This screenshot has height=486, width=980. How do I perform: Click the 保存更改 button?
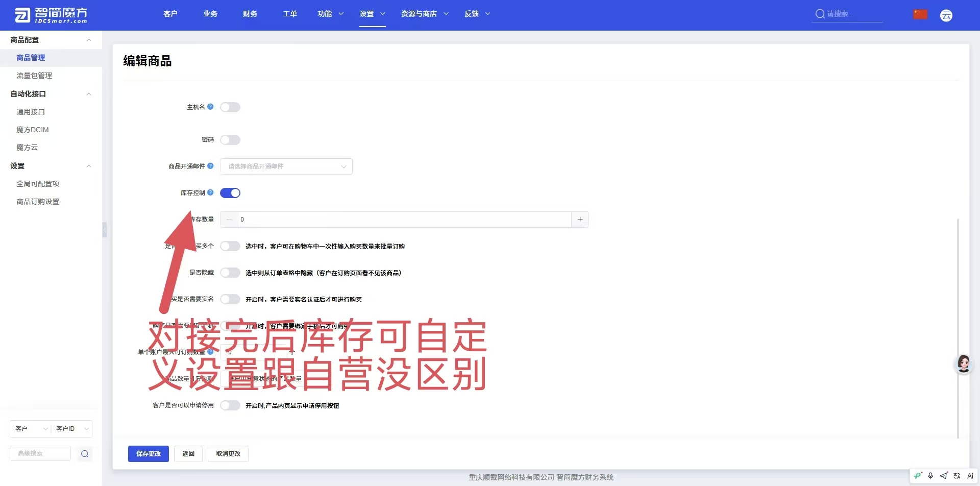149,454
